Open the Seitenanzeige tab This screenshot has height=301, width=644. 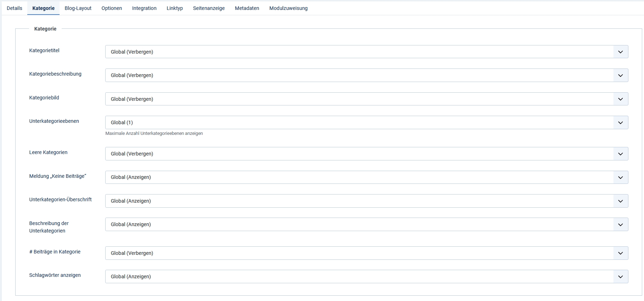pos(209,8)
